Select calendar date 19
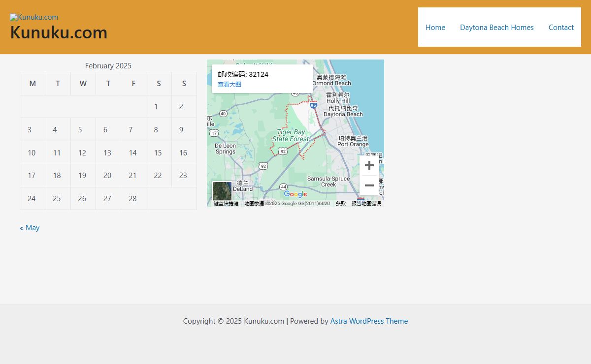Screen dimensions: 591x364 [82, 176]
